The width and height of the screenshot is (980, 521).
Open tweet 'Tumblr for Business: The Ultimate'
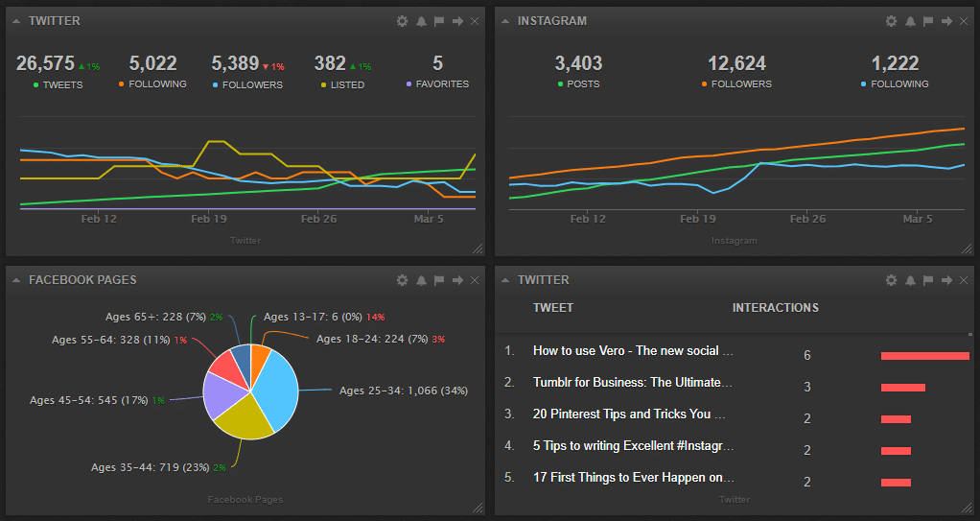(633, 382)
